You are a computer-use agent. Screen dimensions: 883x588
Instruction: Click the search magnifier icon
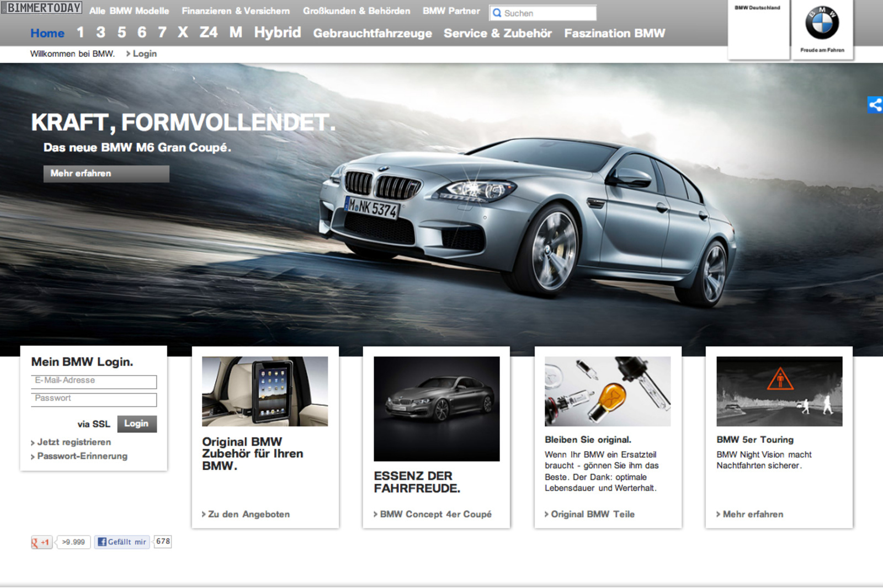497,13
